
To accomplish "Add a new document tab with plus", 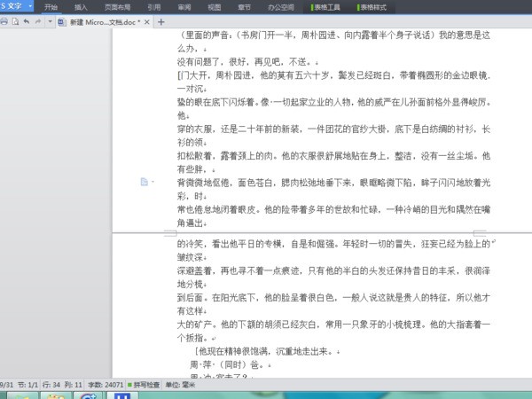I will [161, 22].
